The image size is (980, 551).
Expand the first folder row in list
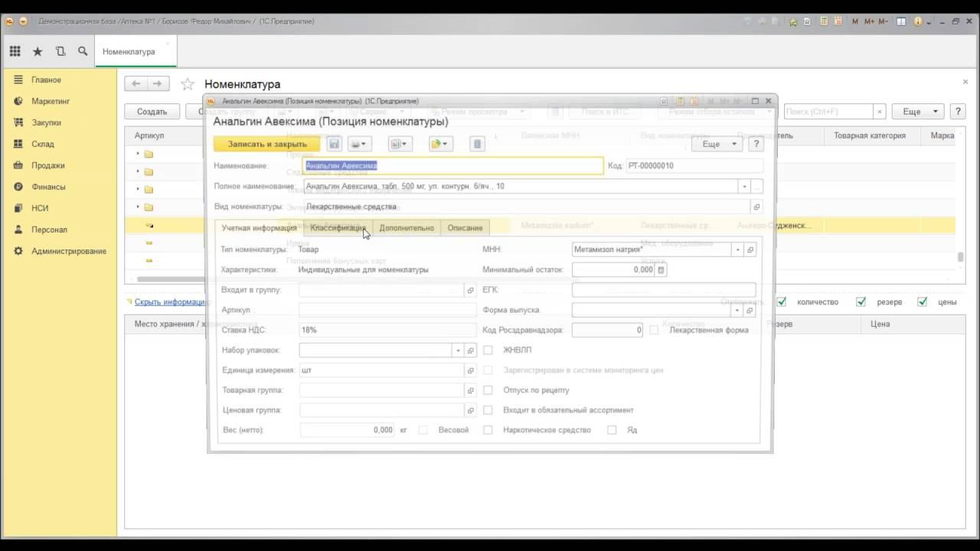click(x=139, y=154)
